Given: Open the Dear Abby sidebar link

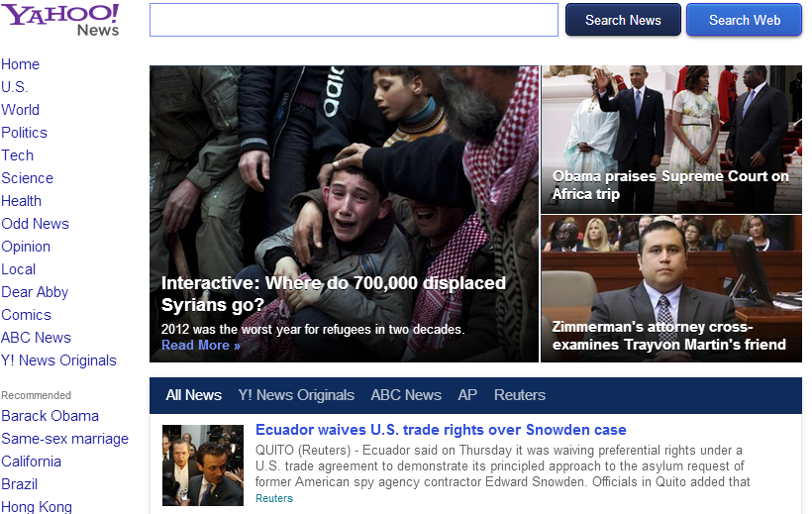Looking at the screenshot, I should coord(35,292).
